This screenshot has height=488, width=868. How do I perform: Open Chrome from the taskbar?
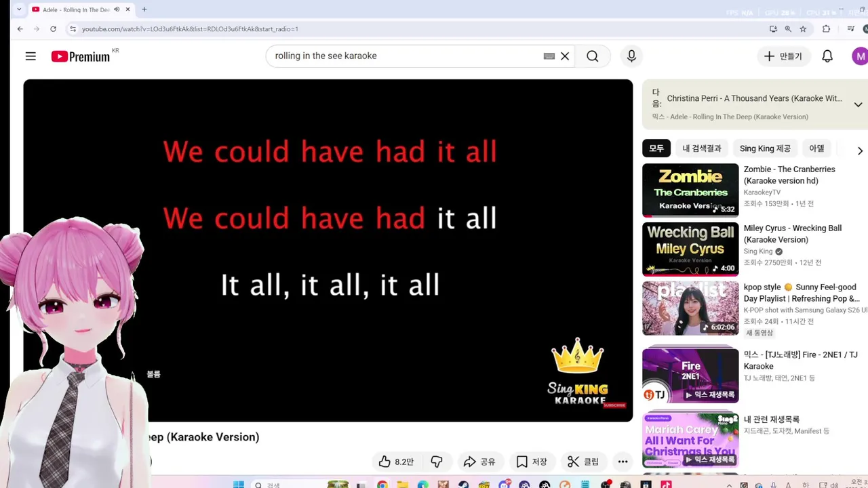(x=382, y=485)
